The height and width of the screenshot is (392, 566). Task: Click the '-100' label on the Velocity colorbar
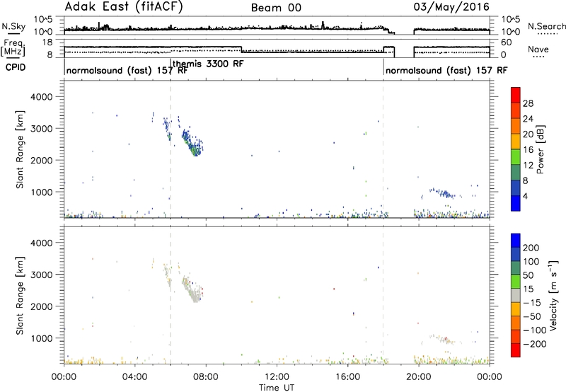click(534, 330)
